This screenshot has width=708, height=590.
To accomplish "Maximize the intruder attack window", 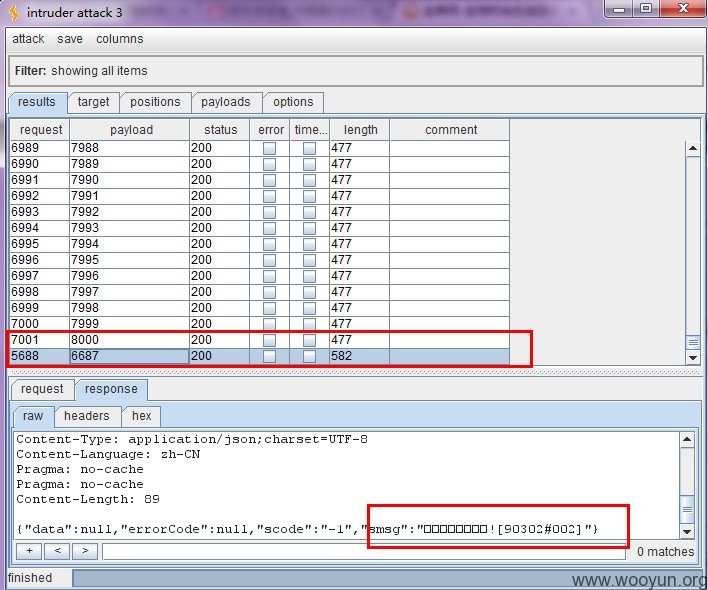I will pyautogui.click(x=646, y=9).
